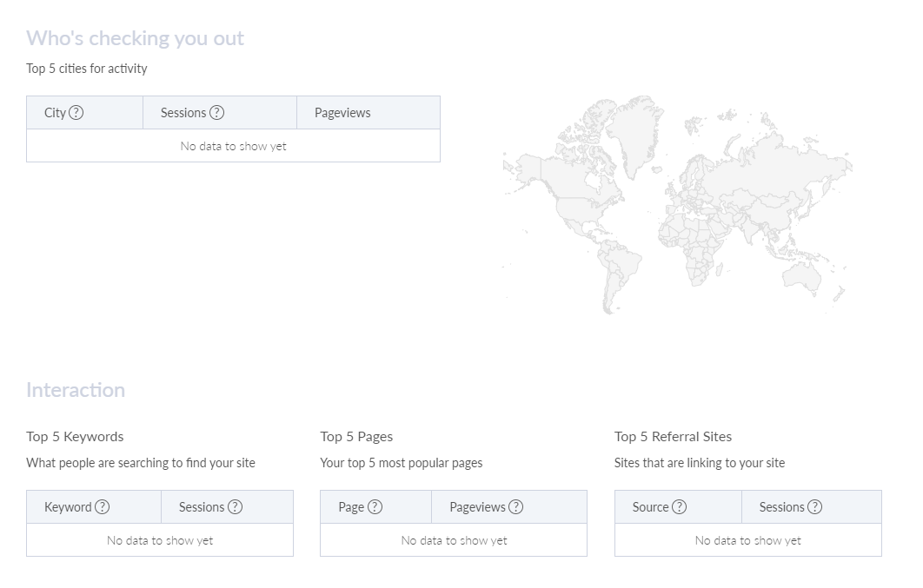Click the empty data row in cities table

pyautogui.click(x=233, y=146)
